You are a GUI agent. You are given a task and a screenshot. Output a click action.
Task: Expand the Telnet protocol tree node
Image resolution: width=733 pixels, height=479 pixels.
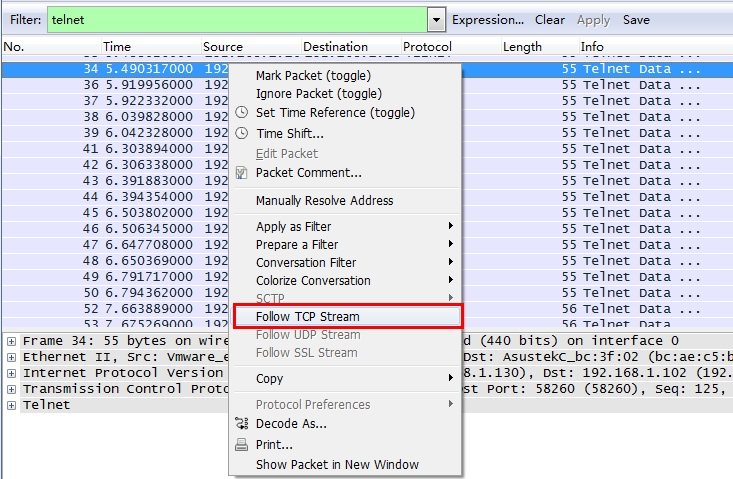coord(11,405)
